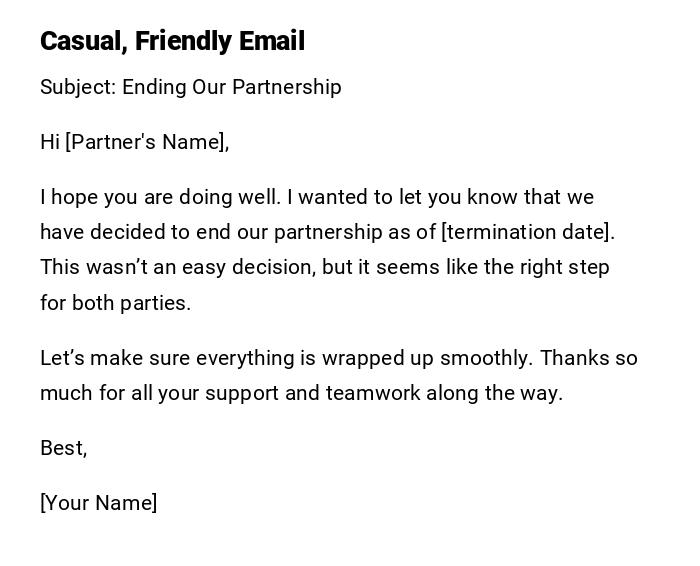Click "Ending Our Partnership" subject text
This screenshot has width=700, height=566.
point(232,87)
